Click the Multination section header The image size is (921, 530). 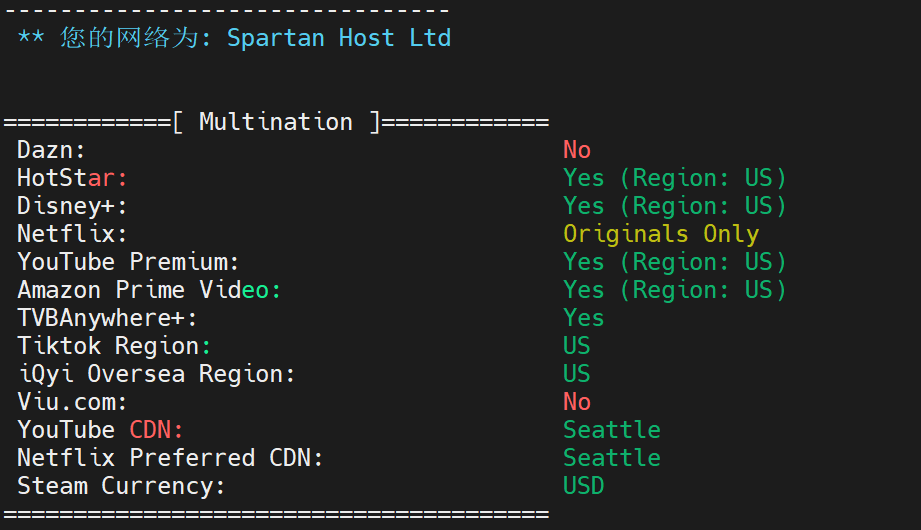[276, 122]
